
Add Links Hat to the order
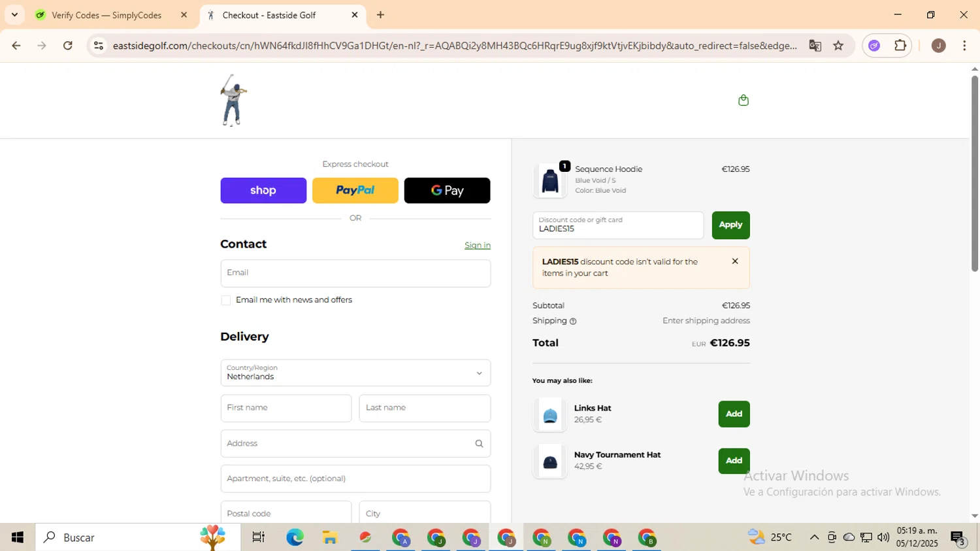pyautogui.click(x=734, y=414)
